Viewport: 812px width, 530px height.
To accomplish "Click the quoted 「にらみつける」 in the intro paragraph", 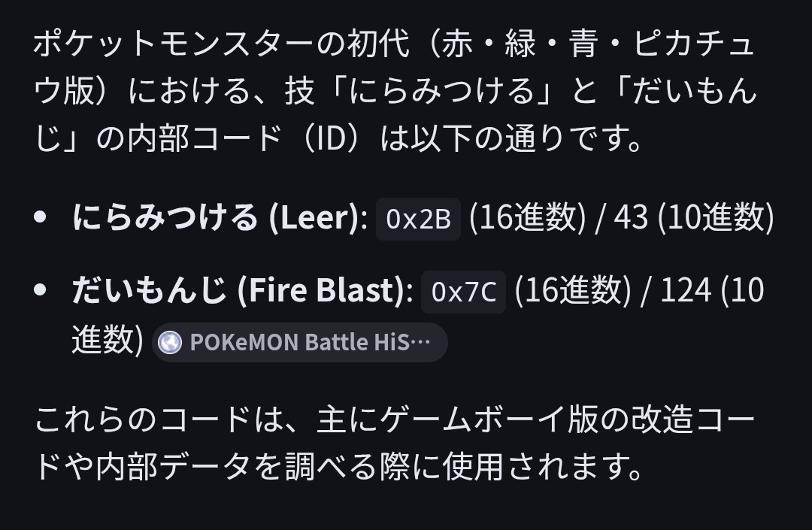I will [440, 92].
